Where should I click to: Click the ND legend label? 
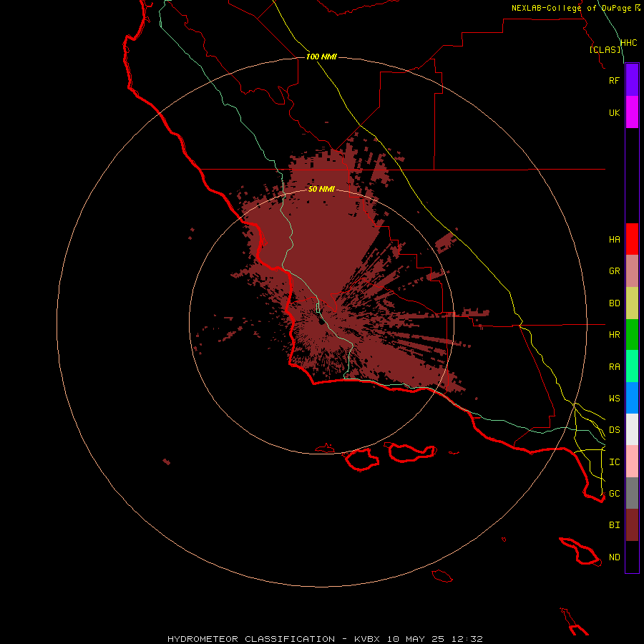(x=614, y=557)
